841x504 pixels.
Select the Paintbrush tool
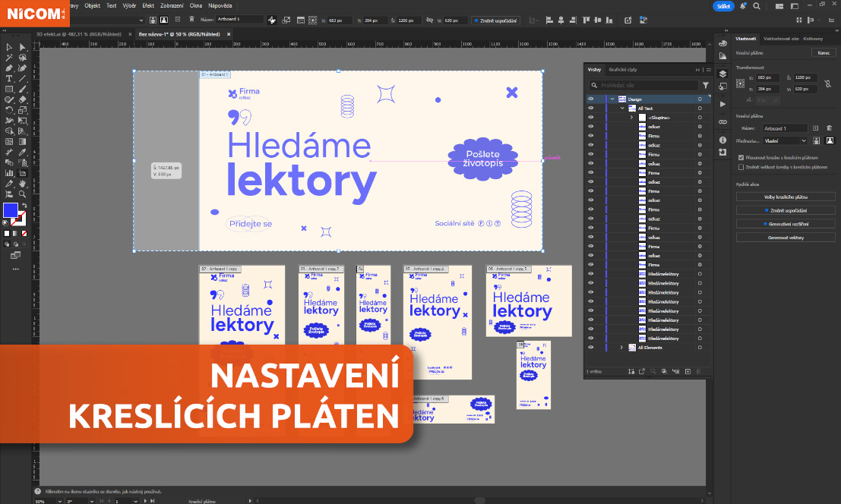pos(23,89)
